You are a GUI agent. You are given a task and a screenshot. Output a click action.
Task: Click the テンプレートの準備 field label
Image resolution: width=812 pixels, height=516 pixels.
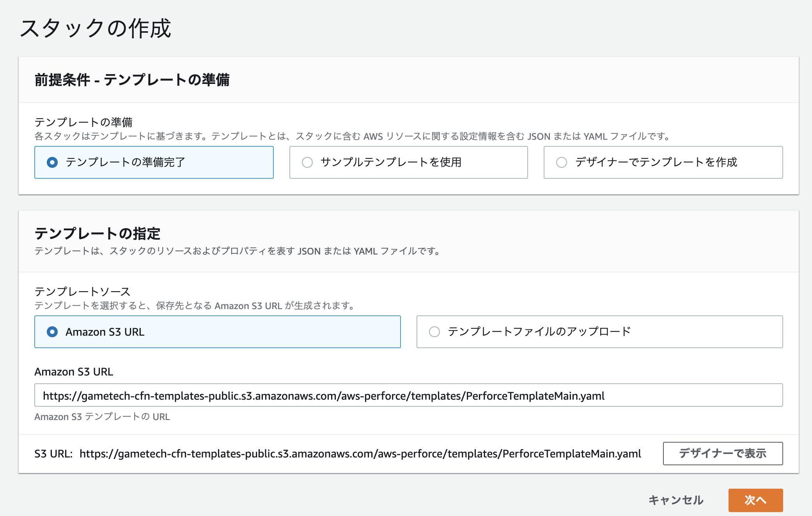83,122
